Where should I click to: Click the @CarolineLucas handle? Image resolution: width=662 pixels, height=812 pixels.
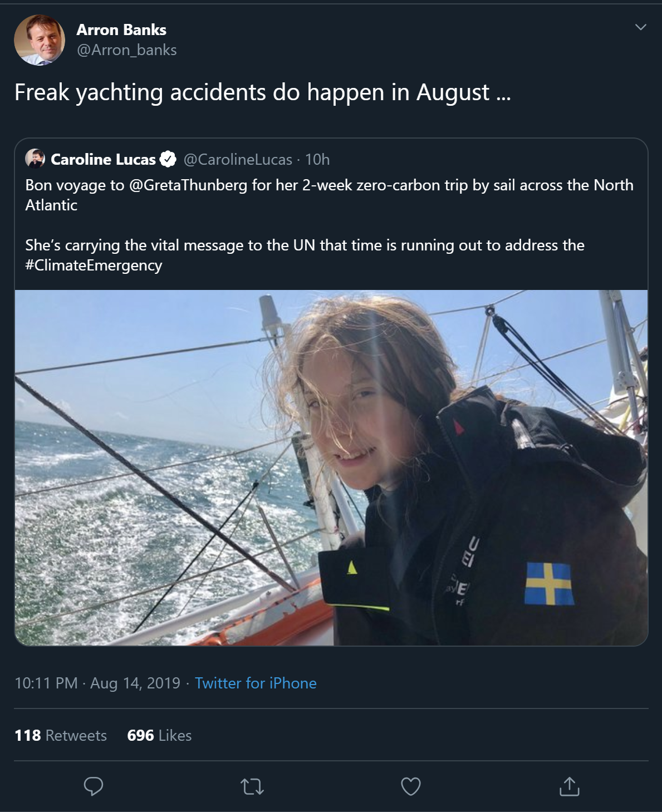(238, 160)
